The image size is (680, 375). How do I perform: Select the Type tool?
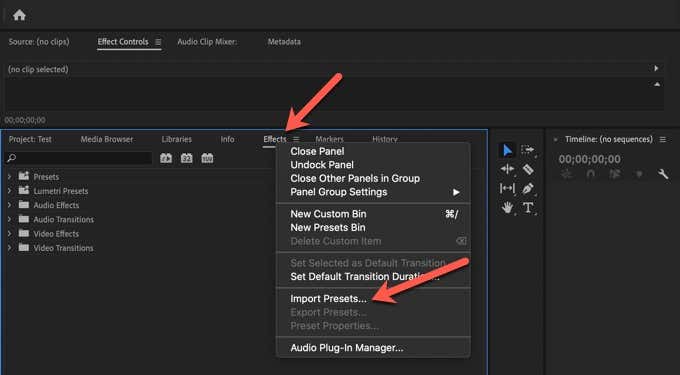tap(528, 208)
